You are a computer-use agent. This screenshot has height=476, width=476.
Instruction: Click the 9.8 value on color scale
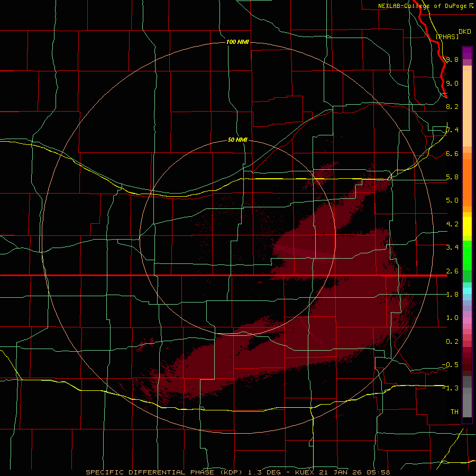pos(452,59)
